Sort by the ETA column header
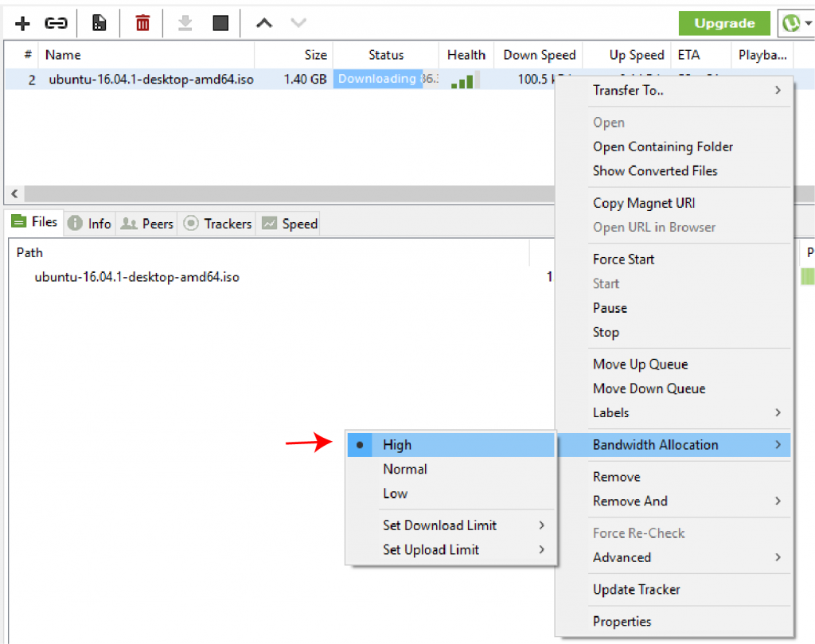The image size is (815, 644). click(x=701, y=55)
